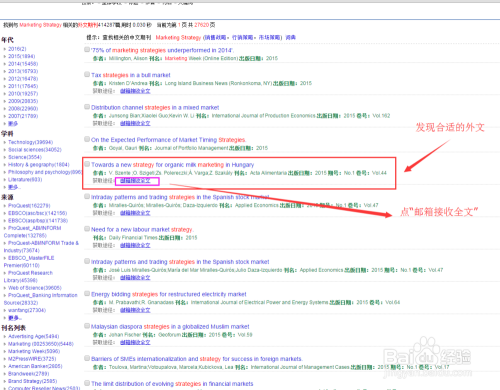The width and height of the screenshot is (500, 390).
Task: Filter by source Web of Science(39605)
Action: (x=35, y=288)
